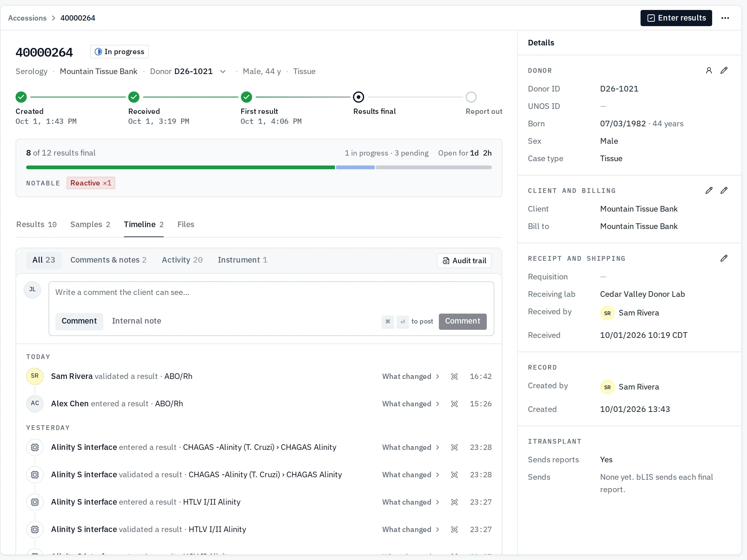The height and width of the screenshot is (560, 747).
Task: Show Instrument timeline entries
Action: 242,260
